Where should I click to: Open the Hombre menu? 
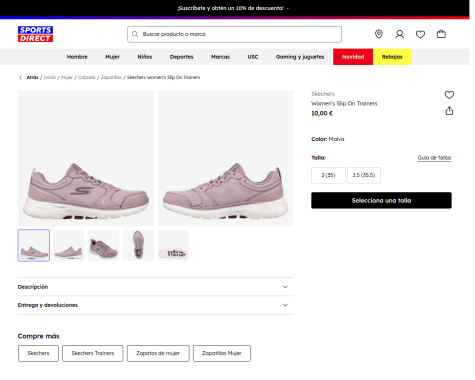77,57
